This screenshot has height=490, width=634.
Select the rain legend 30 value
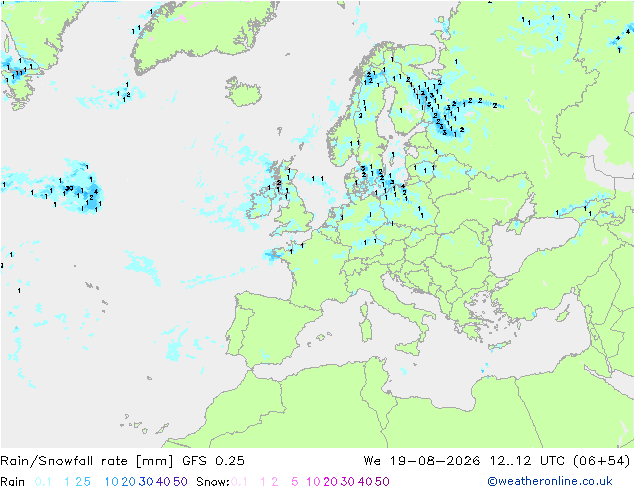[146, 482]
